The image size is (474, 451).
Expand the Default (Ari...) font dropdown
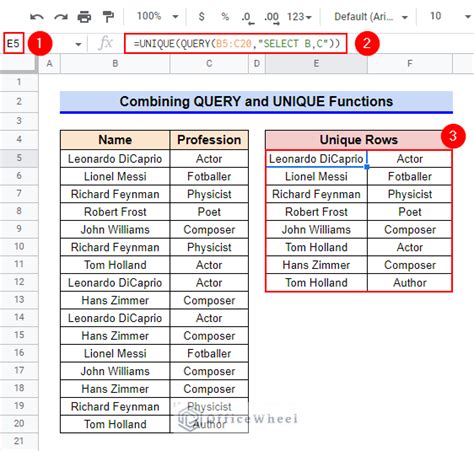coord(371,16)
